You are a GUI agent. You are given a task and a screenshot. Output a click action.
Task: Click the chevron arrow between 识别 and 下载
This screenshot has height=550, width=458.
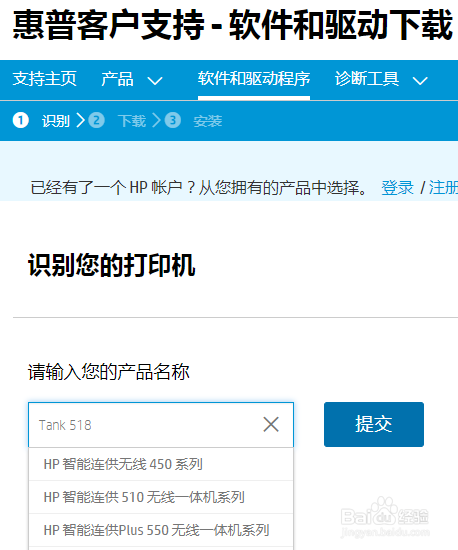[x=81, y=120]
